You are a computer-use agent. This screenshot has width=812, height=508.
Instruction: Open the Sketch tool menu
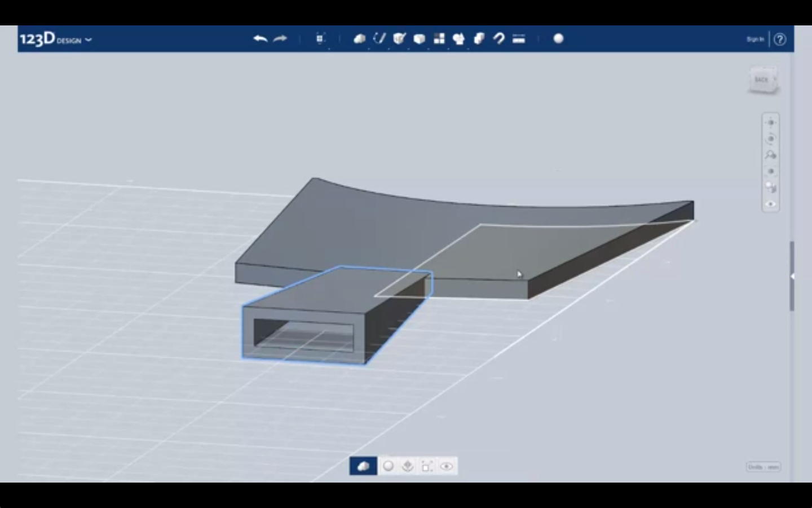pyautogui.click(x=379, y=38)
